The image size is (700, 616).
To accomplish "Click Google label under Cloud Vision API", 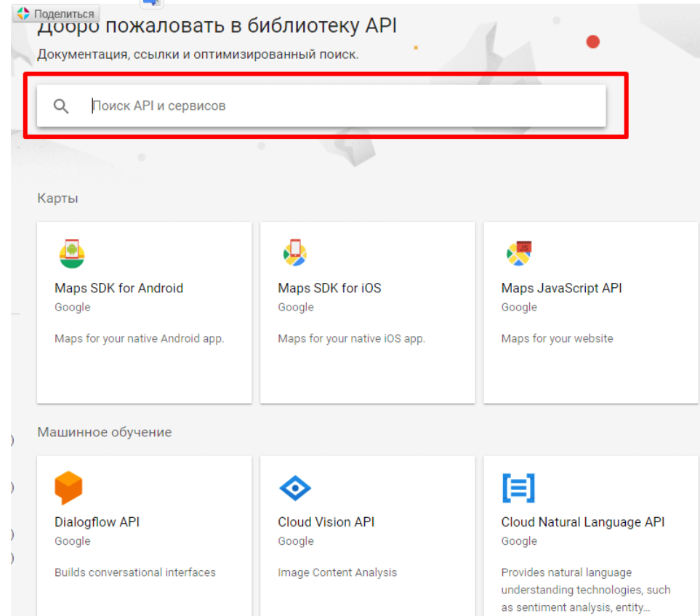I will pyautogui.click(x=296, y=541).
